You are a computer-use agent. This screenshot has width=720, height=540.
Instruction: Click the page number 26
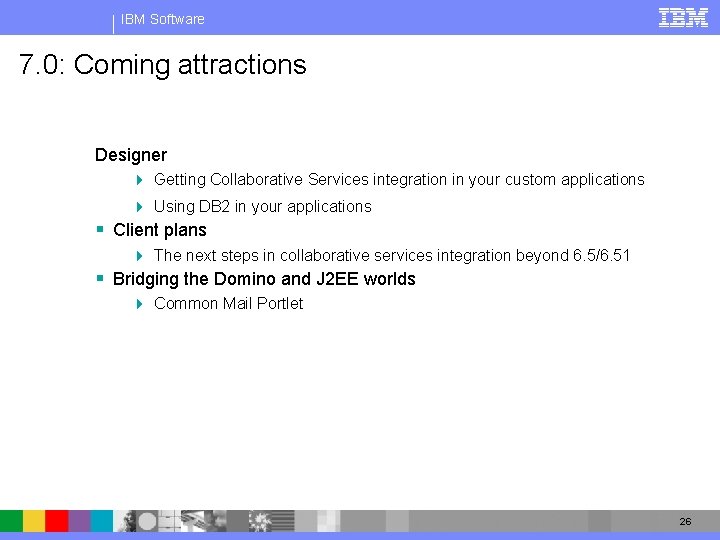(x=685, y=522)
